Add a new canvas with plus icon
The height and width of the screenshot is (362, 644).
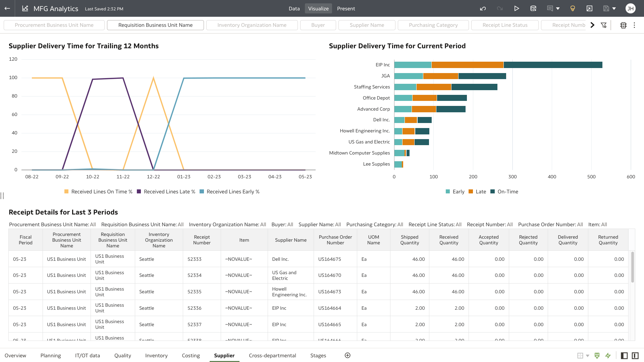coord(347,355)
